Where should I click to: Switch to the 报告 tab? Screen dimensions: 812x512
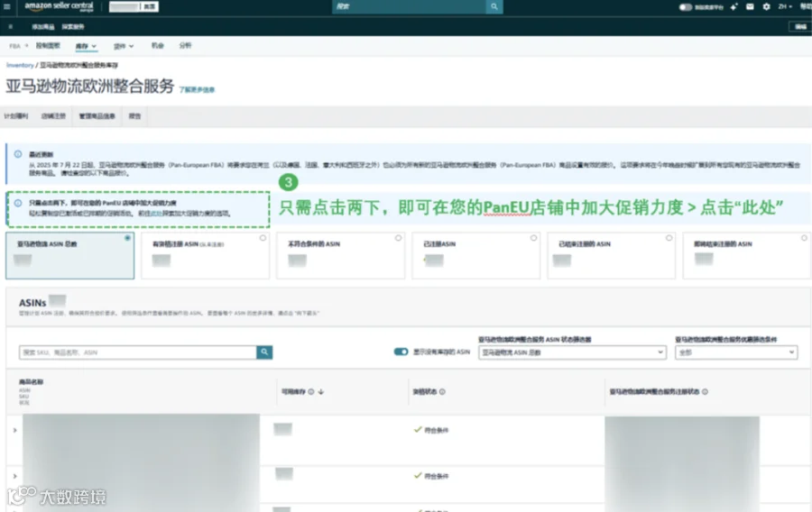(134, 116)
